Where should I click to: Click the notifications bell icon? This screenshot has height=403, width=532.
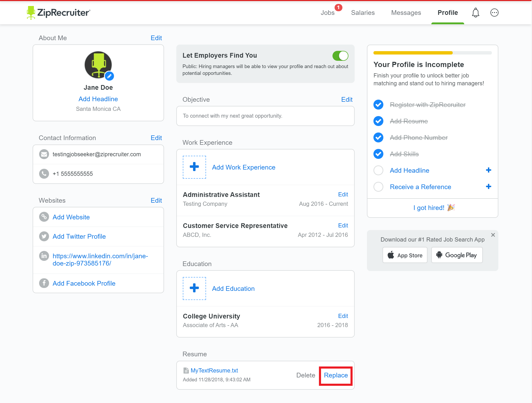pos(475,13)
